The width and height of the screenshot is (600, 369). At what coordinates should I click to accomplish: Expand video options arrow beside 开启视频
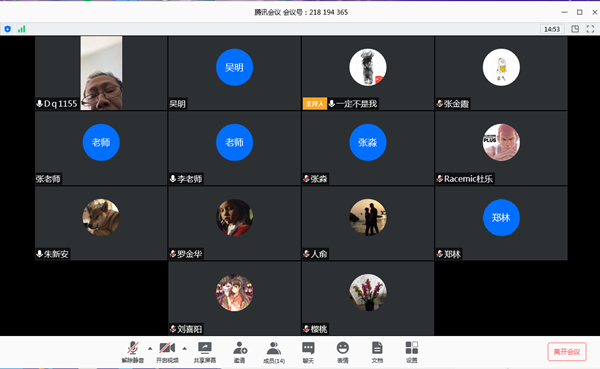[184, 348]
